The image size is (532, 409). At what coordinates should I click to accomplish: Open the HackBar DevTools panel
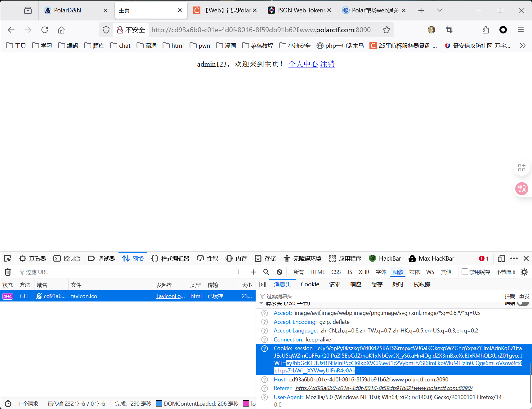385,258
